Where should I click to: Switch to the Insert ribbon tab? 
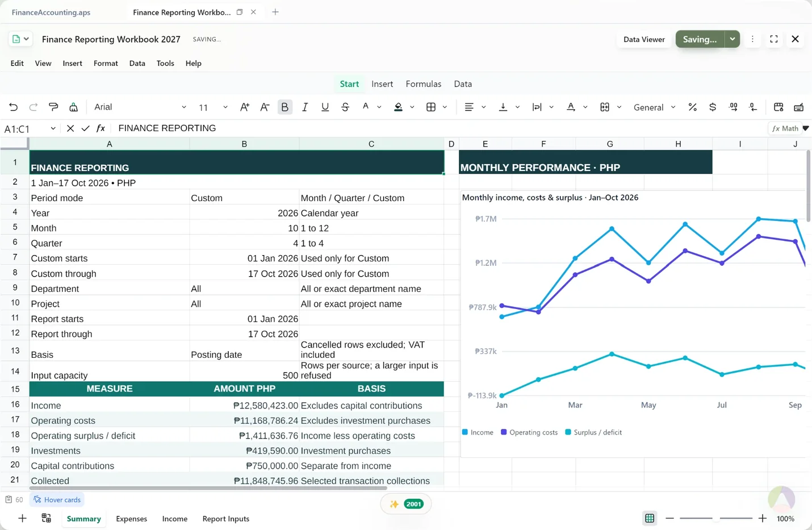pos(382,84)
